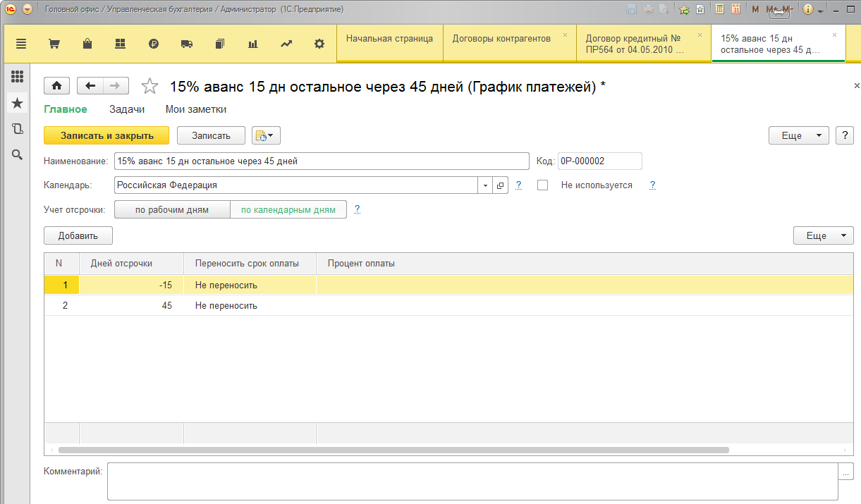Image resolution: width=861 pixels, height=504 pixels.
Task: Open the ruble treasury section
Action: 154,44
